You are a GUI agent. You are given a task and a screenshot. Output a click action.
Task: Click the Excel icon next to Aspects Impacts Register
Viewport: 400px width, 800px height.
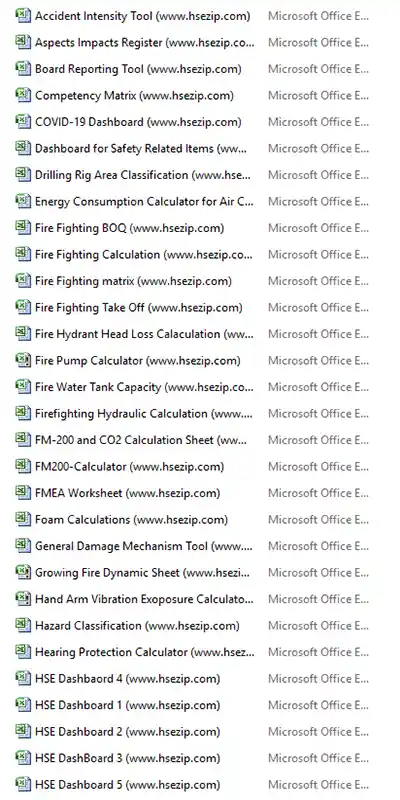tap(23, 42)
